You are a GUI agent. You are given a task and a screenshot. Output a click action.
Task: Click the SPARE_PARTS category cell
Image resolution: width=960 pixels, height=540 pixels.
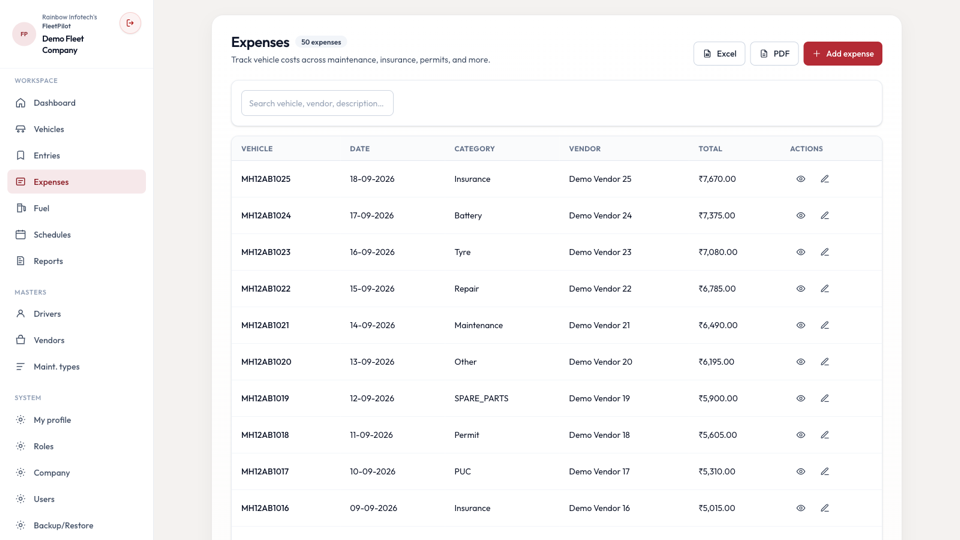(x=481, y=399)
